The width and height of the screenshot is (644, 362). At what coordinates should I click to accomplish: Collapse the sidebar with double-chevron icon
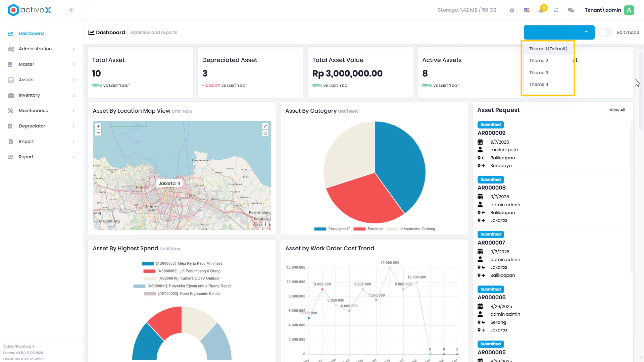click(x=71, y=10)
